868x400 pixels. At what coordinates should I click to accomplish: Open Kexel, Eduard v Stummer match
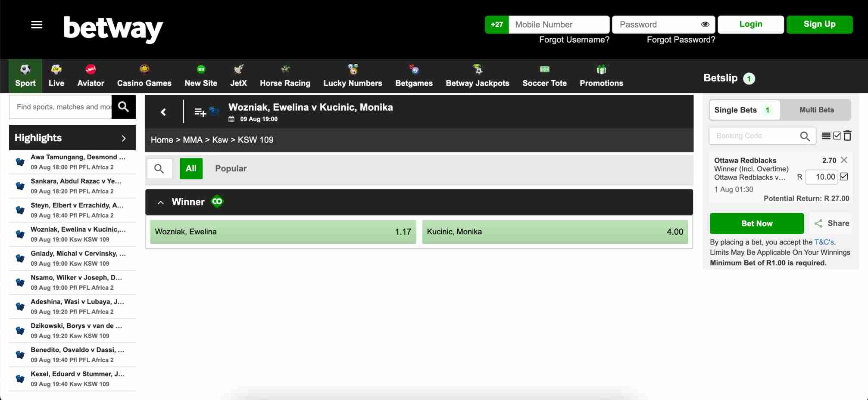tap(72, 379)
